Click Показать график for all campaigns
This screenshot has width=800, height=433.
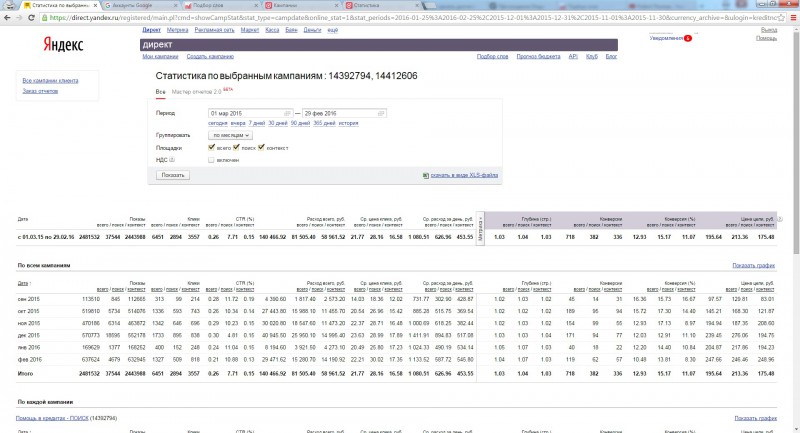(754, 266)
